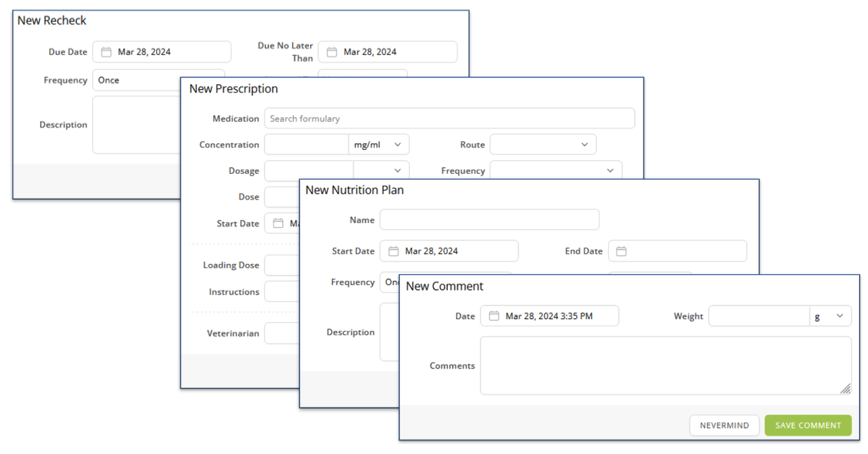868x454 pixels.
Task: Click the Veterinarian field
Action: 282,333
